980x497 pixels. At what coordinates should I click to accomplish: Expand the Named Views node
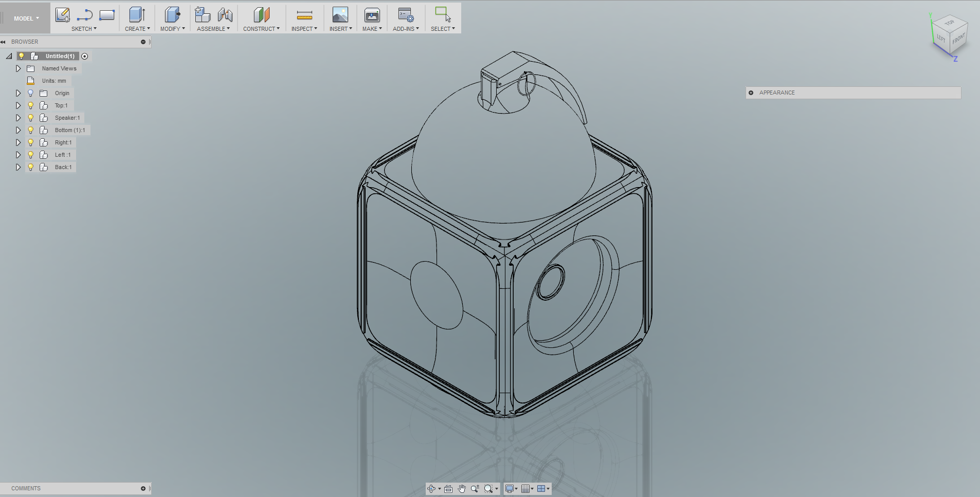click(x=18, y=68)
